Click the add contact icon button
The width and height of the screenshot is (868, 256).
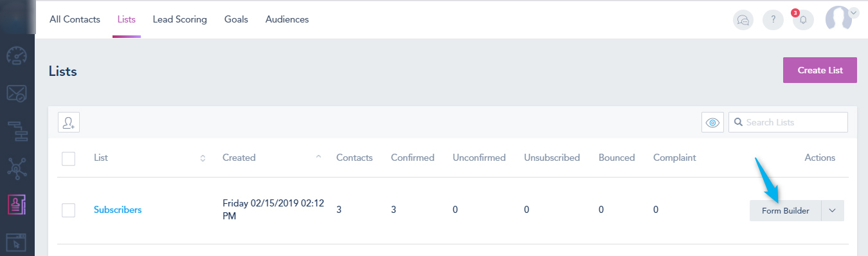tap(69, 122)
